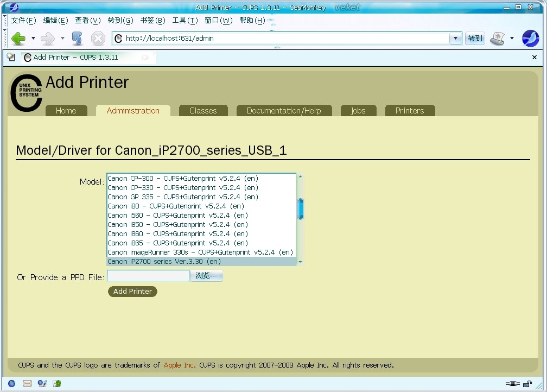Select Canon i850 model

coord(202,224)
